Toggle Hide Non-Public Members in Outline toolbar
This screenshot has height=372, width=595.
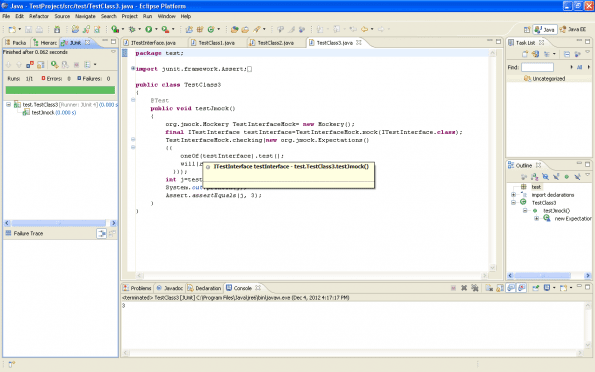567,177
